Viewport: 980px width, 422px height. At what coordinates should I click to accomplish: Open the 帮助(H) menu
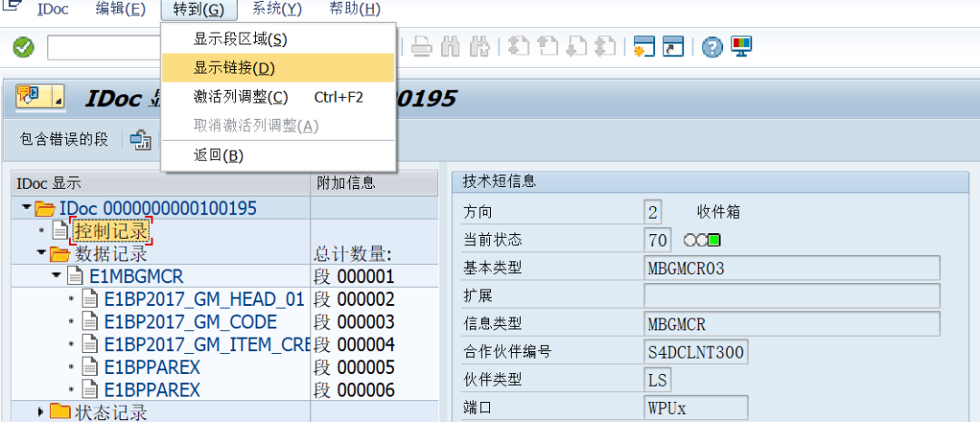[x=355, y=9]
